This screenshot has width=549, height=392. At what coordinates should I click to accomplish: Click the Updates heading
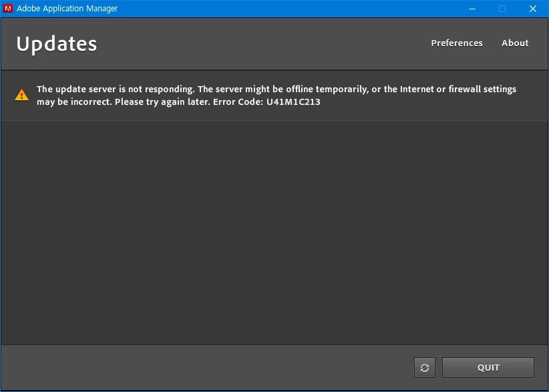coord(56,44)
